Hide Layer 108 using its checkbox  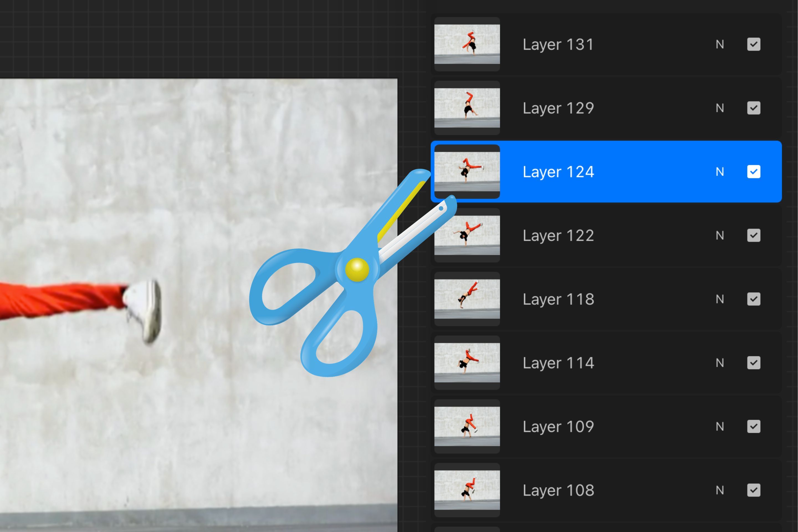[754, 490]
